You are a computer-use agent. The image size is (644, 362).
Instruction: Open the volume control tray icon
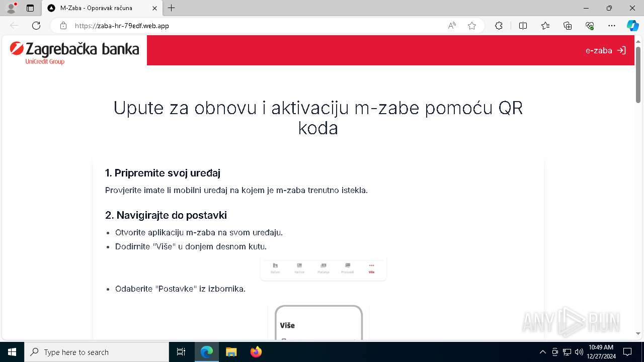[579, 352]
